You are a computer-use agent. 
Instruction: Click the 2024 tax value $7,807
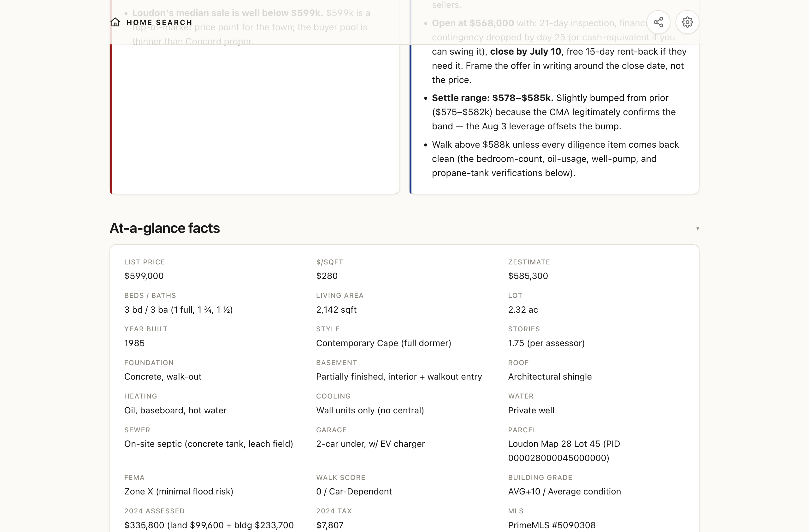330,525
